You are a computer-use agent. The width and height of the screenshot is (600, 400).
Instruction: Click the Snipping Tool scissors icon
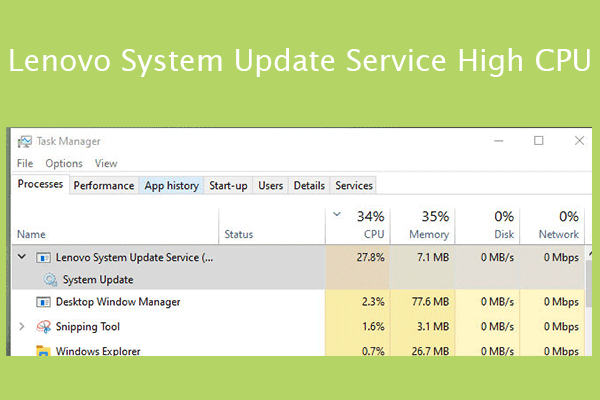click(44, 327)
